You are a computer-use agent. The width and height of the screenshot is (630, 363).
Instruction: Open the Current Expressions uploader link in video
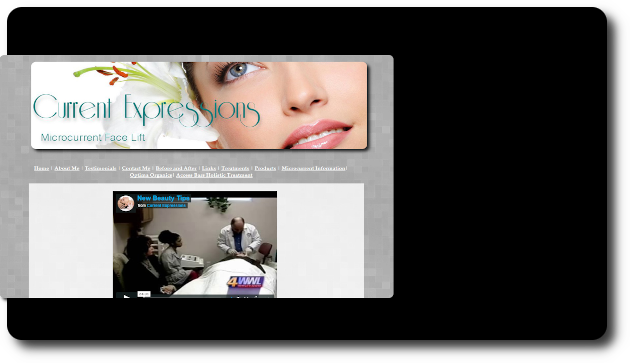(167, 205)
